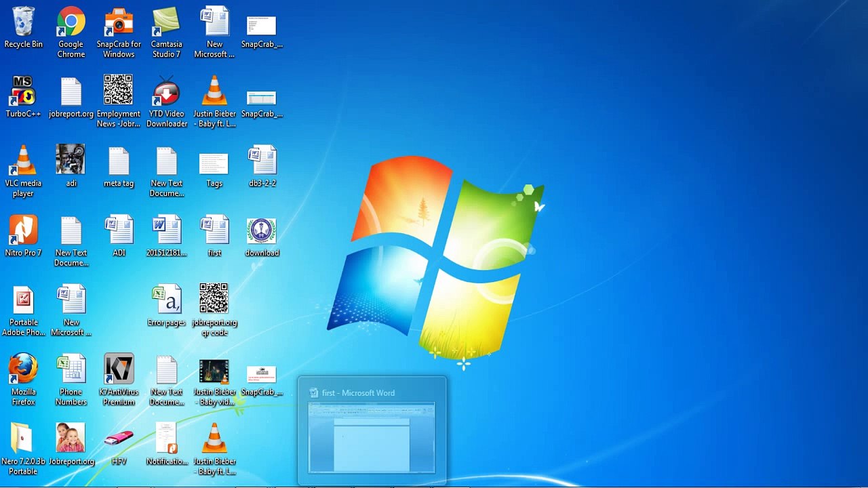The width and height of the screenshot is (868, 488).
Task: Select the HFV pink USB drive icon
Action: (119, 447)
